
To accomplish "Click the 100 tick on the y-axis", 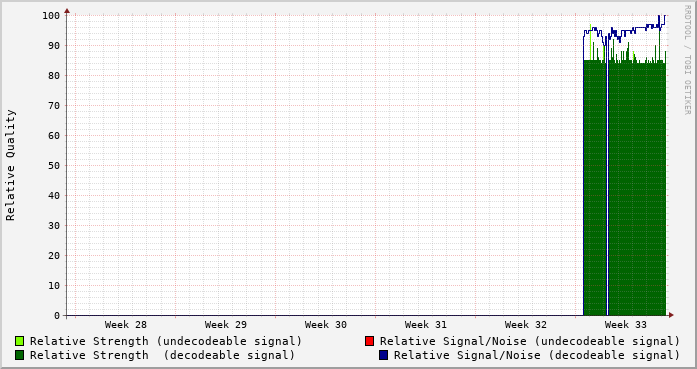I will coord(51,16).
